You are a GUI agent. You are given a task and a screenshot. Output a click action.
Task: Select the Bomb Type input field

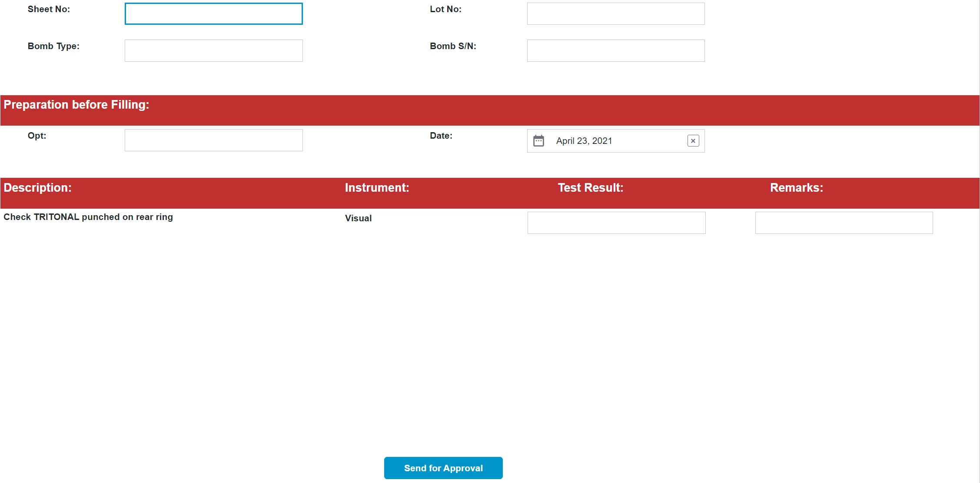[x=213, y=51]
